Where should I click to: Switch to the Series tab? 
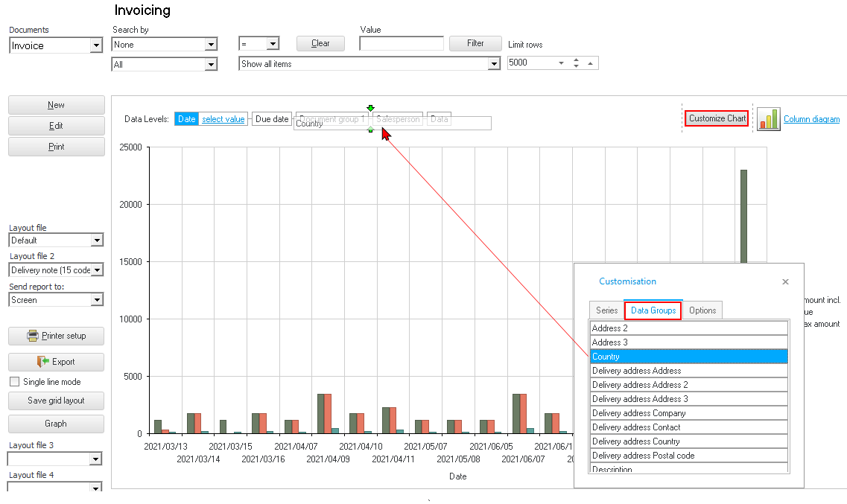(606, 310)
